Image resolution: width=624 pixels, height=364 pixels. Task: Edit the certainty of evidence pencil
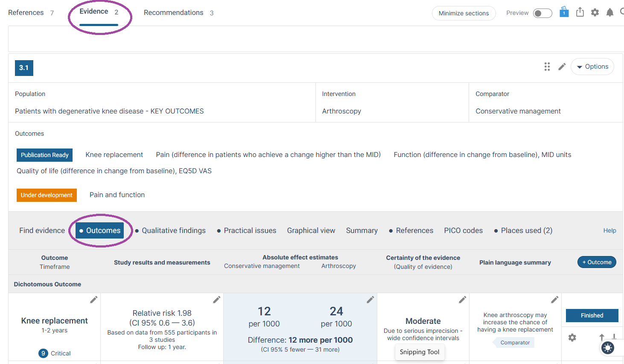pos(463,300)
